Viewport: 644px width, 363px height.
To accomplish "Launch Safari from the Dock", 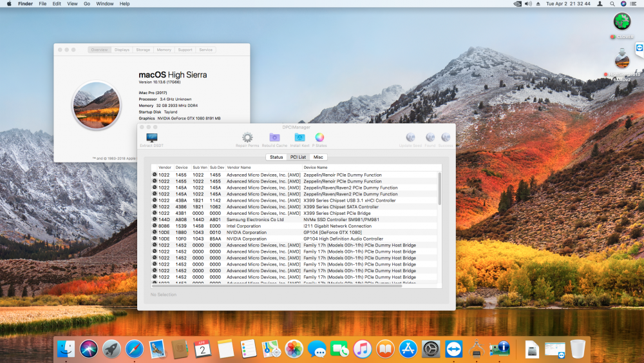I will 135,349.
